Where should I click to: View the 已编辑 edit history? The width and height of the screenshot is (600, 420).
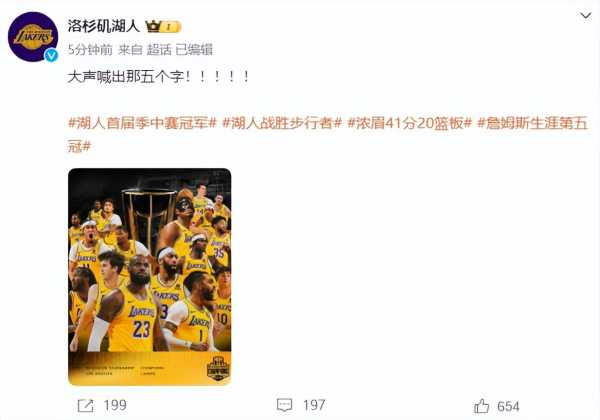(194, 50)
